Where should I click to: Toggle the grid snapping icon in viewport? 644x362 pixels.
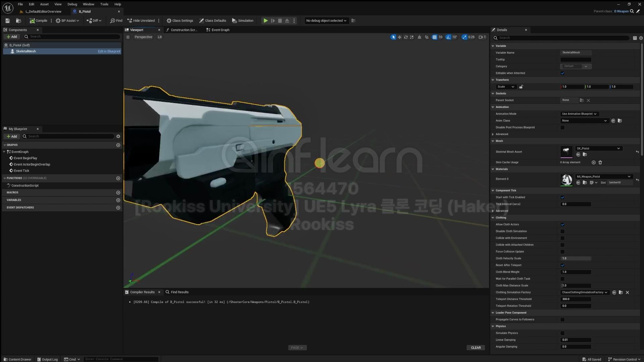point(434,37)
